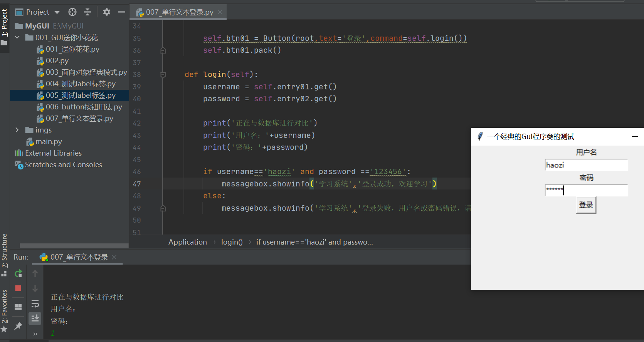Click the down-the-stack-trace arrow in Run panel
This screenshot has width=644, height=342.
pos(35,288)
